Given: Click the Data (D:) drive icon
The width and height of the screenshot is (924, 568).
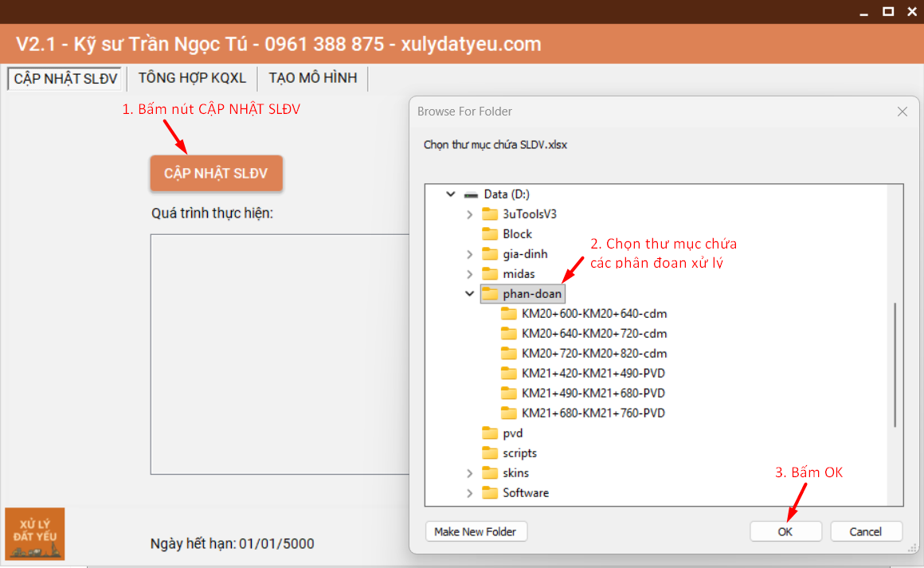Looking at the screenshot, I should point(472,194).
